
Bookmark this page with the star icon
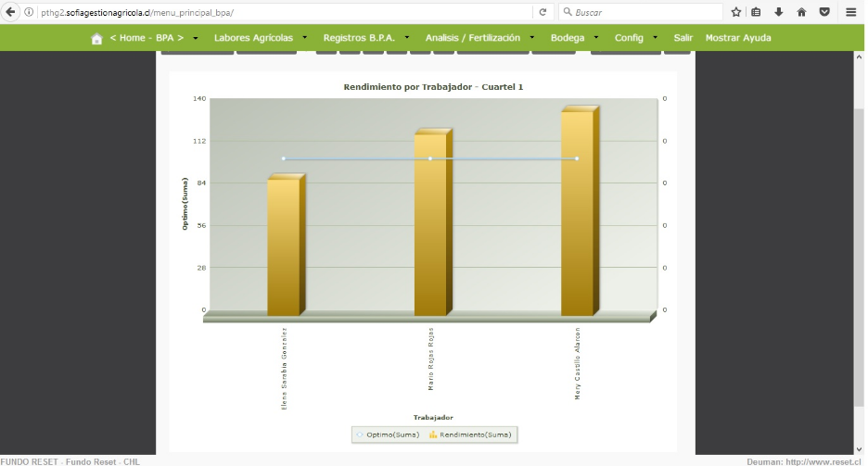(x=735, y=12)
